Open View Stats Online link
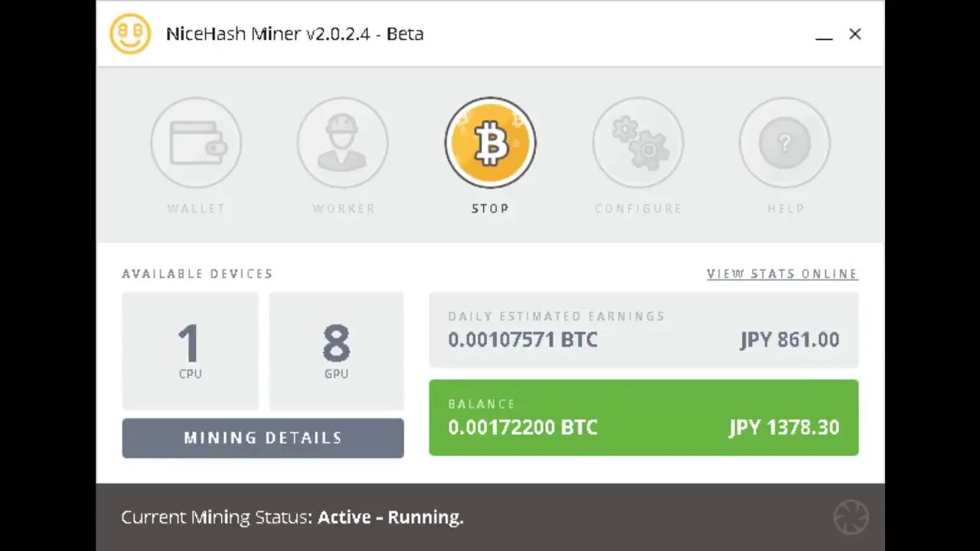The image size is (980, 551). coord(782,274)
